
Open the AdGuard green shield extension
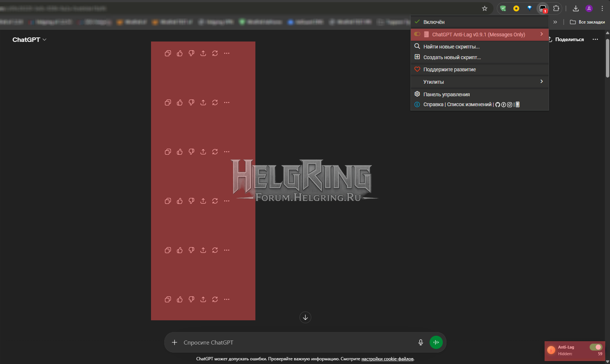503,8
